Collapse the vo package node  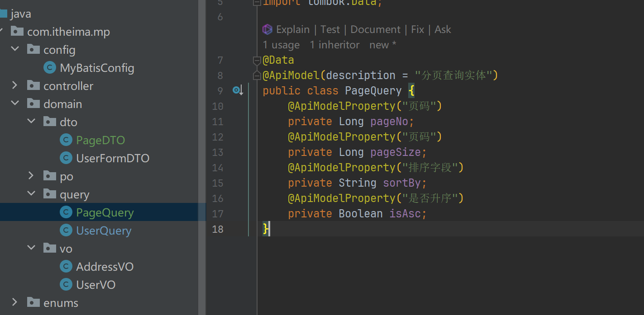(31, 248)
